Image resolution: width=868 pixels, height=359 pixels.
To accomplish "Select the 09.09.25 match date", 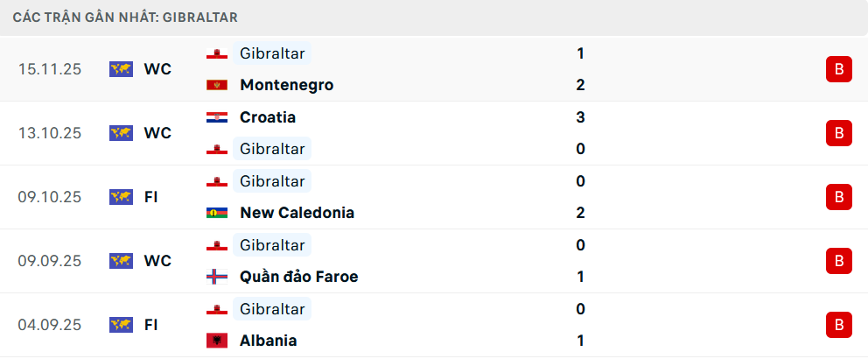I will (49, 261).
